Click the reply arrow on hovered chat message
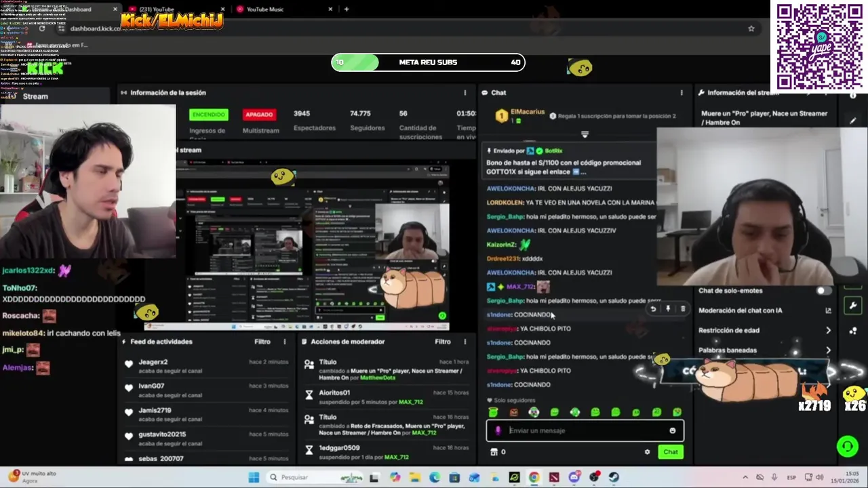The width and height of the screenshot is (868, 488). tap(653, 309)
